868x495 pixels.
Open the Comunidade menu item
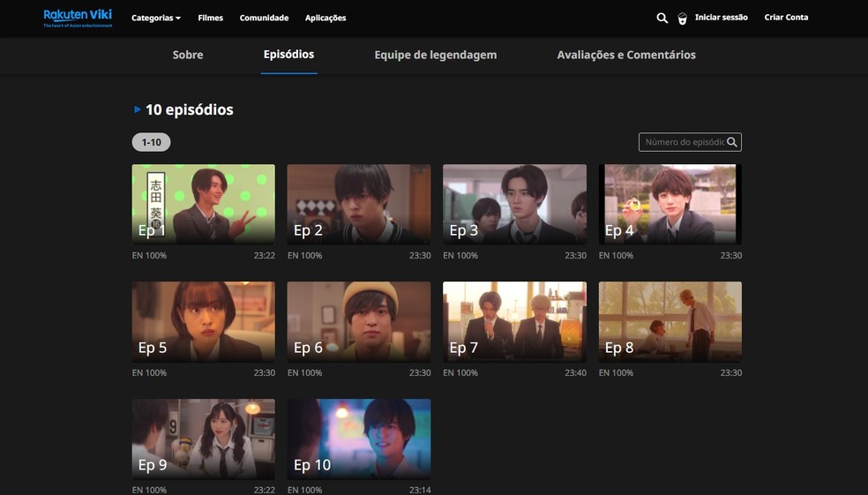[264, 18]
